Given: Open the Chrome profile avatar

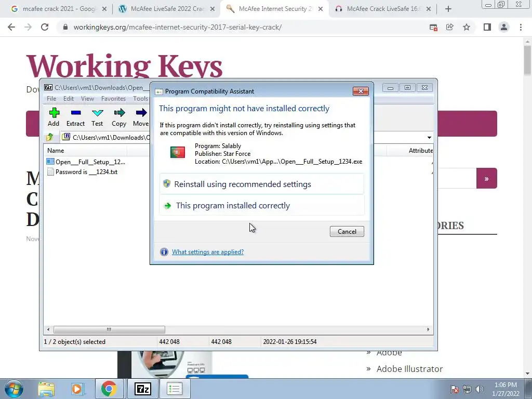Looking at the screenshot, I should [x=504, y=27].
